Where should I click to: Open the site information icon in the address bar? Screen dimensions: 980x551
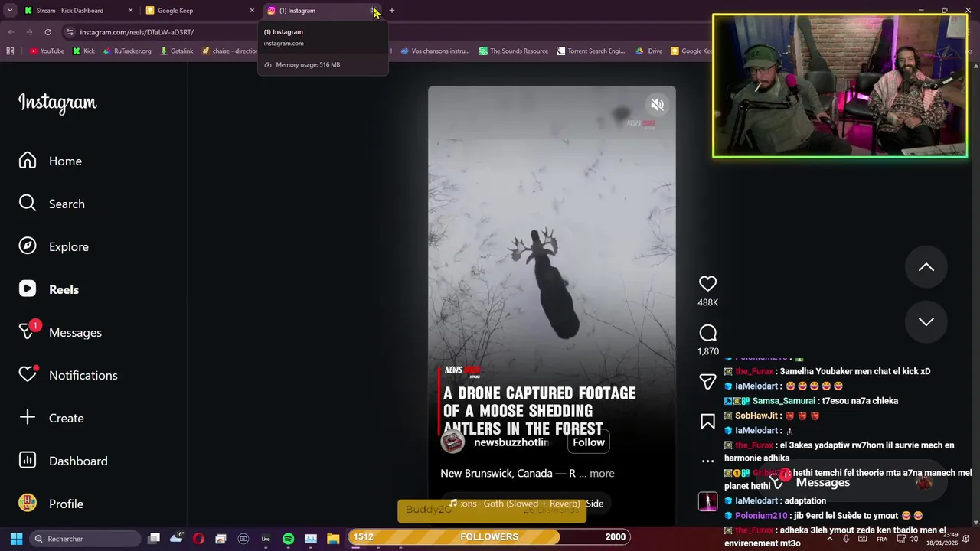pos(70,32)
